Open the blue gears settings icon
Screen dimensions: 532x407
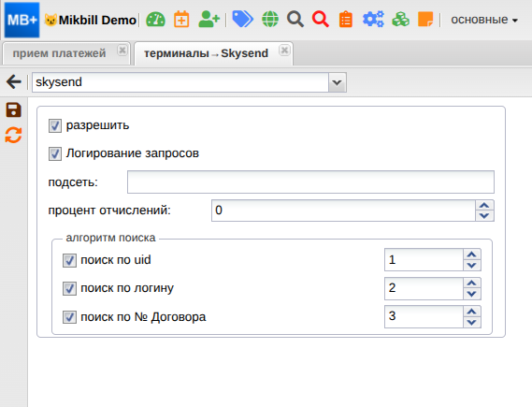pos(373,19)
